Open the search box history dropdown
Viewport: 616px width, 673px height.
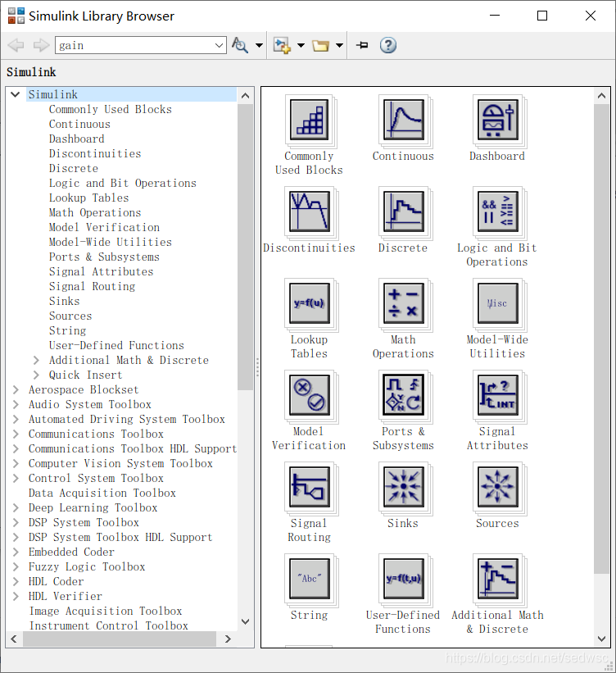[219, 45]
